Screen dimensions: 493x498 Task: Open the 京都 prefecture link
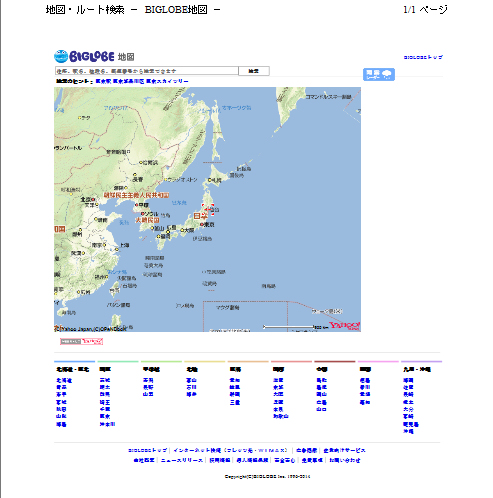click(x=278, y=387)
